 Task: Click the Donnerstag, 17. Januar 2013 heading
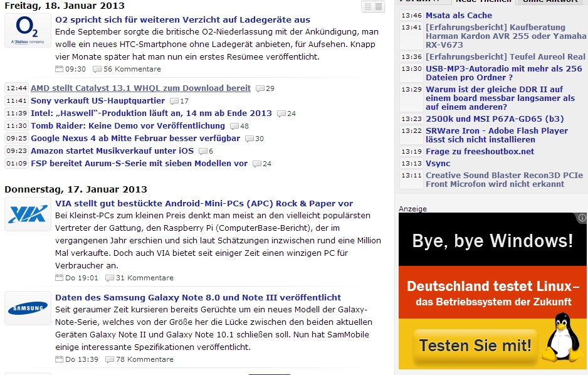click(x=76, y=189)
